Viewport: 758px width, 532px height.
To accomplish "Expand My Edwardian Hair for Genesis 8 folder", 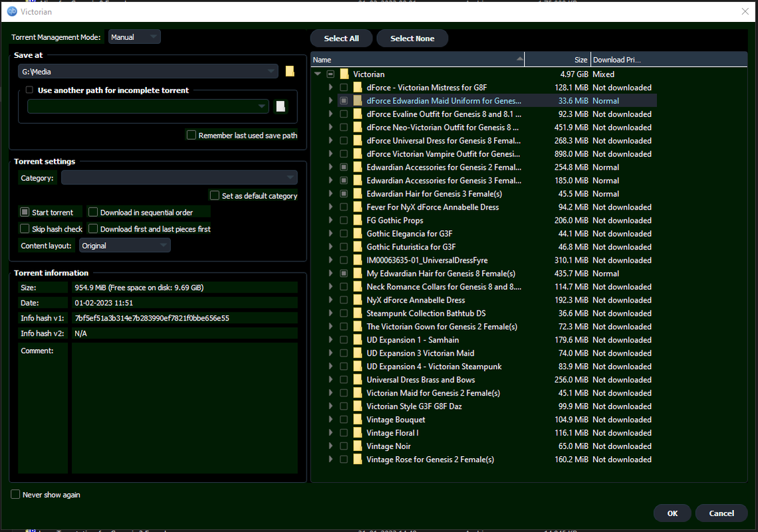I will (x=330, y=273).
